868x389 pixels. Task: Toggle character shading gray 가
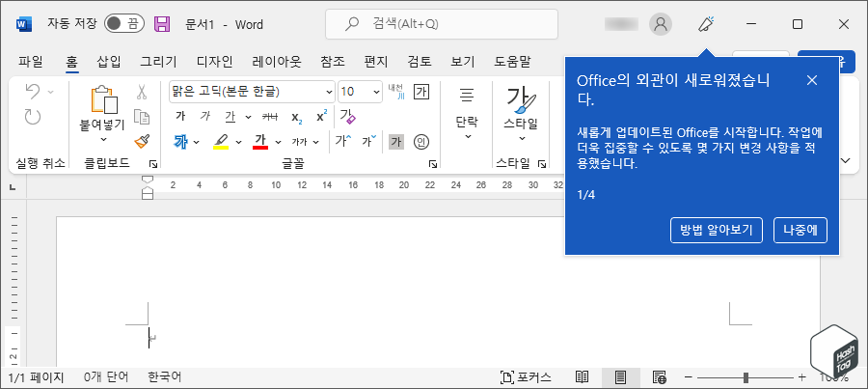tap(395, 142)
